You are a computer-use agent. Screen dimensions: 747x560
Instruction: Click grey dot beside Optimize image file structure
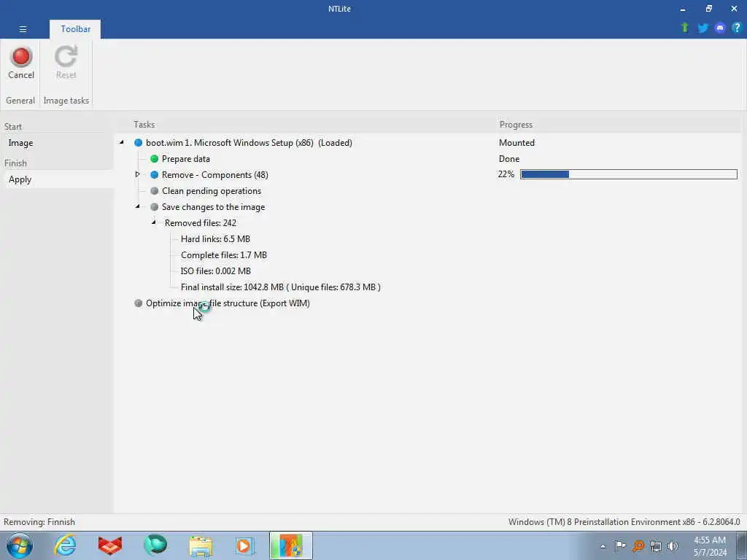click(138, 303)
